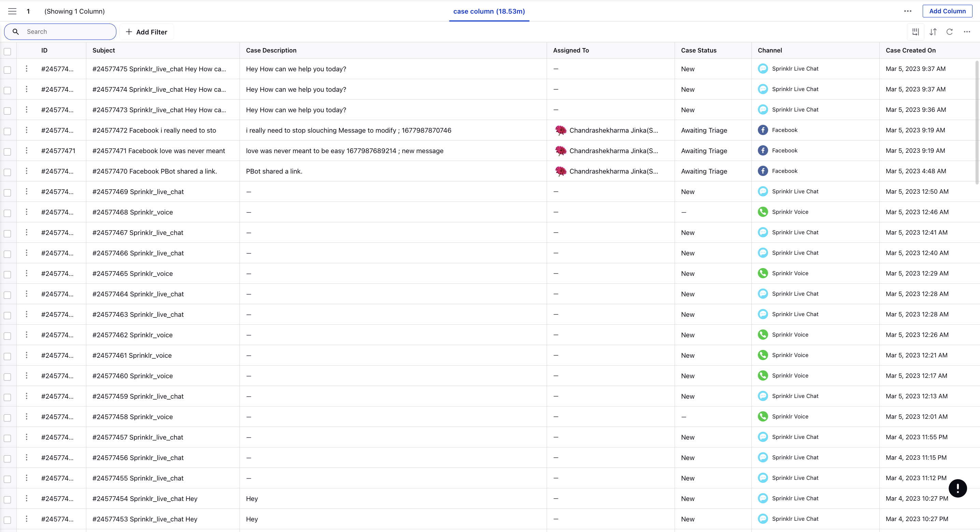Click subject #24577461 Sprinklr_voice
The image size is (980, 532).
pyautogui.click(x=132, y=355)
